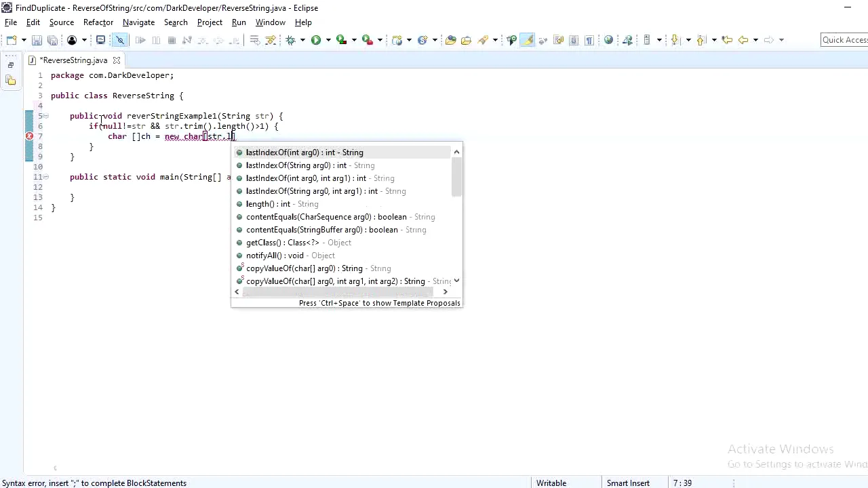Click the Disconnect debug icon
Viewport: 868px width, 488px height.
187,40
